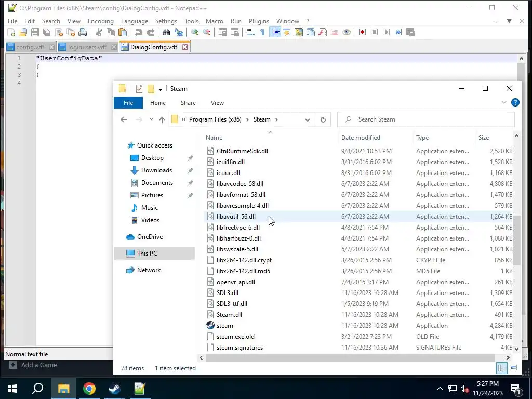Screen dimensions: 532x399
Task: Toggle file Monitoring eye icon
Action: click(347, 32)
